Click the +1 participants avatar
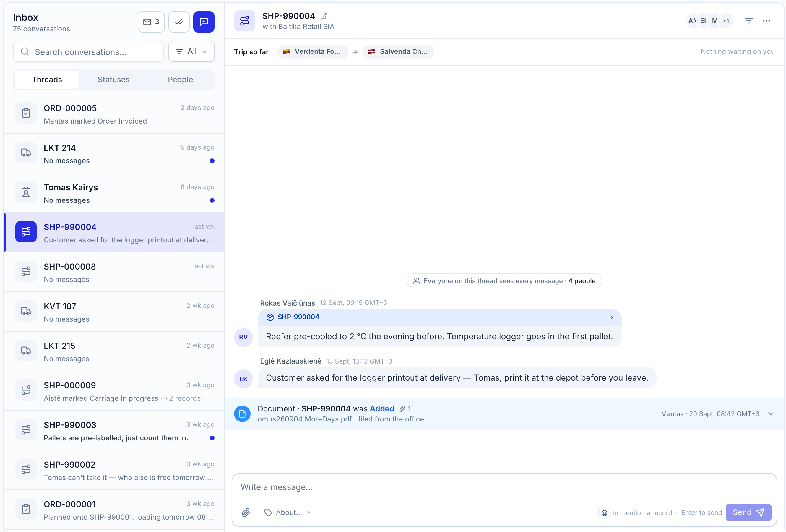The height and width of the screenshot is (532, 786). tap(725, 21)
